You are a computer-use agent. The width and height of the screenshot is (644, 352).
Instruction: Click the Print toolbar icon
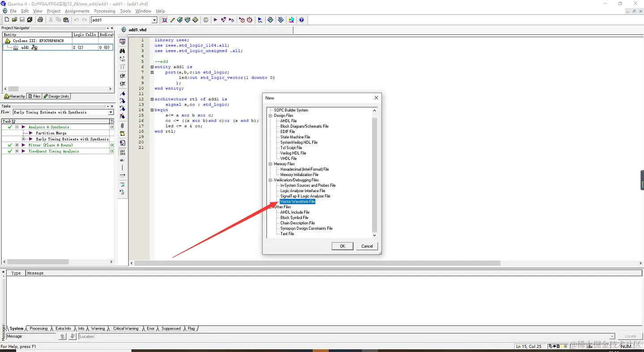click(x=40, y=20)
